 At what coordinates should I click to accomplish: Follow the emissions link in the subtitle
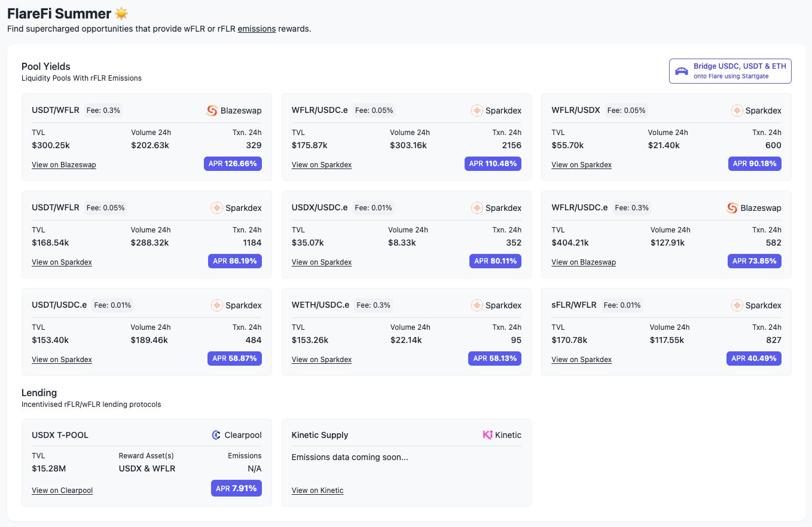[x=257, y=29]
